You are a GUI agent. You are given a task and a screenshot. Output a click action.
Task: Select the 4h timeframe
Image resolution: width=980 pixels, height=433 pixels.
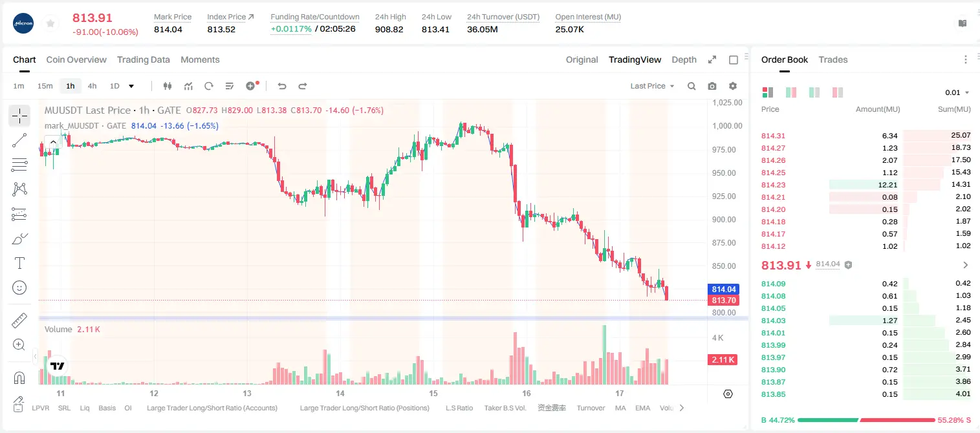click(x=93, y=86)
